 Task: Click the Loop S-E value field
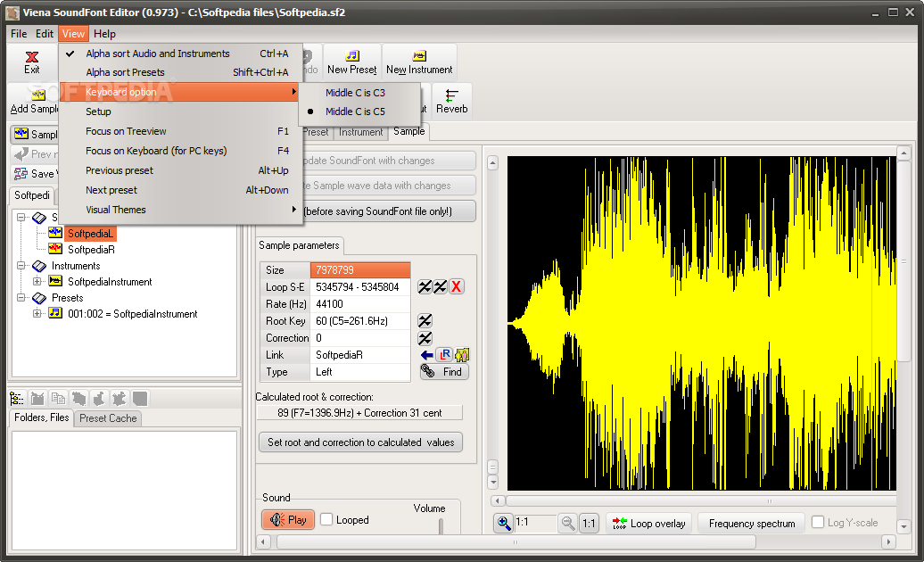pos(360,287)
